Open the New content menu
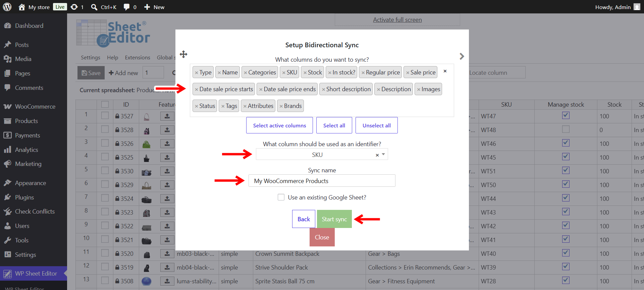 154,7
